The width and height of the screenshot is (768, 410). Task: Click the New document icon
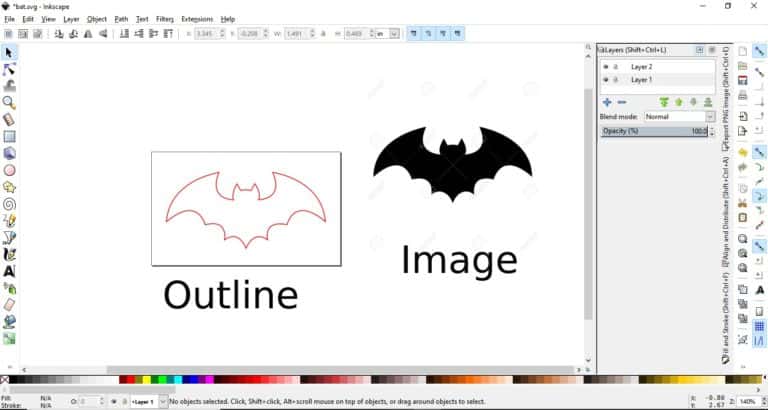click(743, 51)
